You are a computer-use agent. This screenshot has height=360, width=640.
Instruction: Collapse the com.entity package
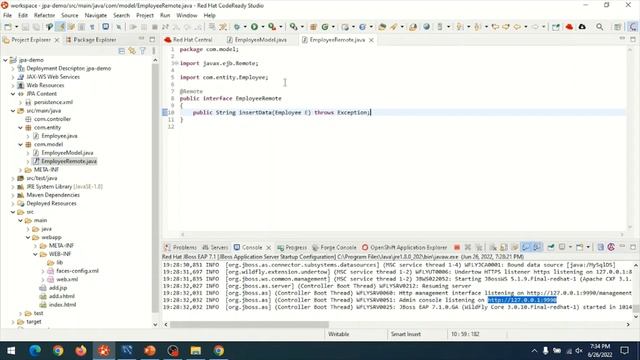coord(20,128)
